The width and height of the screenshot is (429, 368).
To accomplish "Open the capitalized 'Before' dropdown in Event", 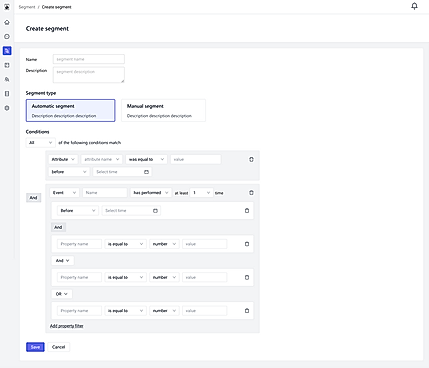I will 78,211.
